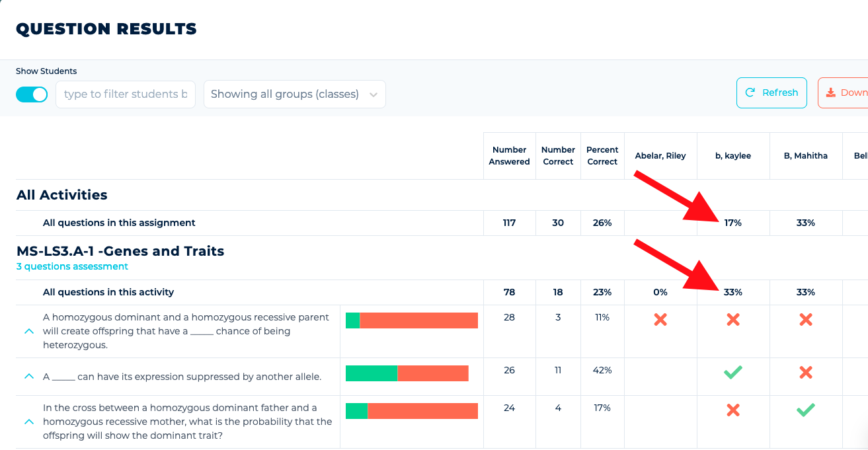This screenshot has width=868, height=450.
Task: Click the download icon on the red button
Action: click(830, 93)
